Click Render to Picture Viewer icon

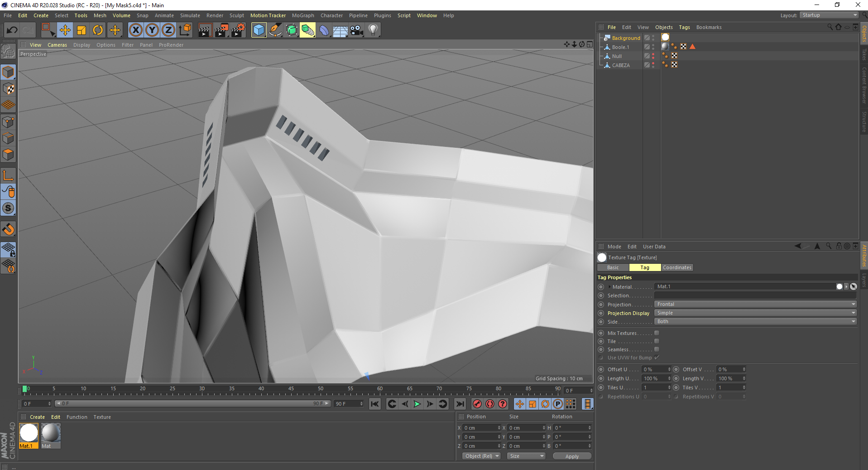221,30
